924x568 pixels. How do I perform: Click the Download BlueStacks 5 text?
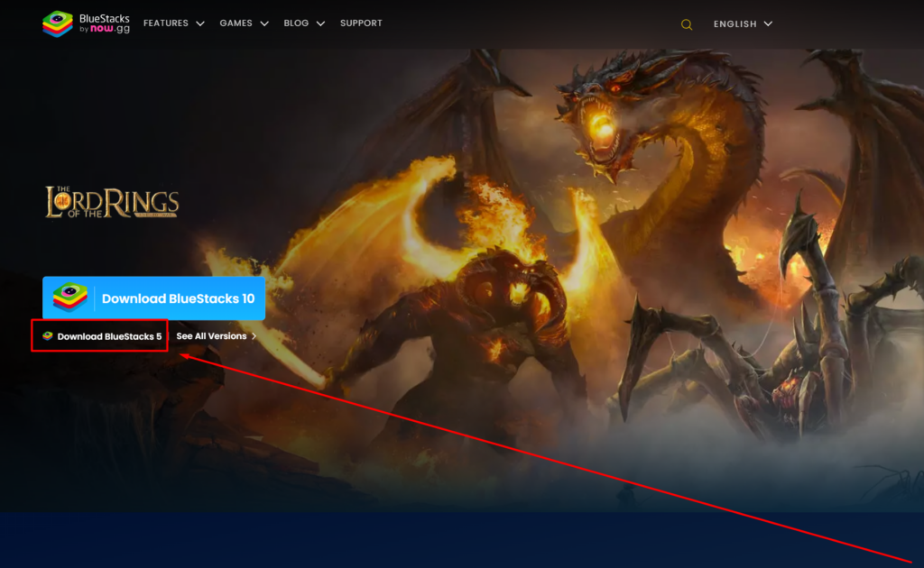[x=109, y=336]
